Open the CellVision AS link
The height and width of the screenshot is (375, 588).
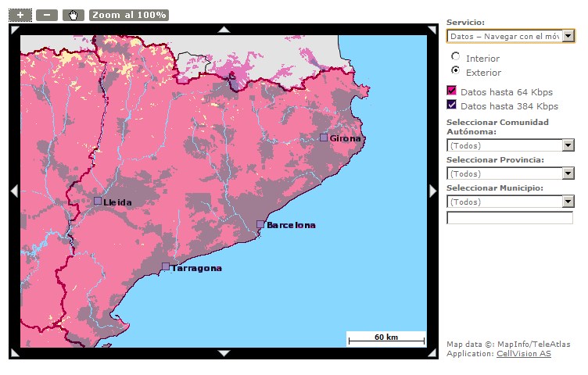(524, 354)
